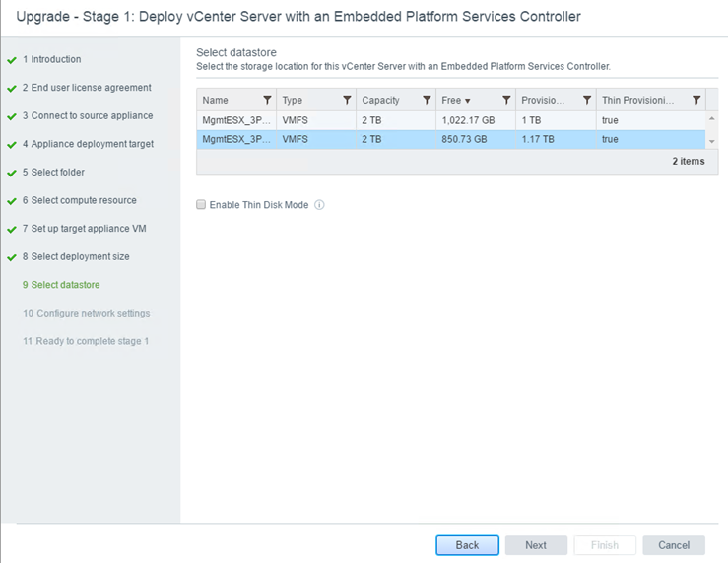The image size is (728, 563).
Task: Go to step 6 Select compute resource
Action: click(x=80, y=200)
